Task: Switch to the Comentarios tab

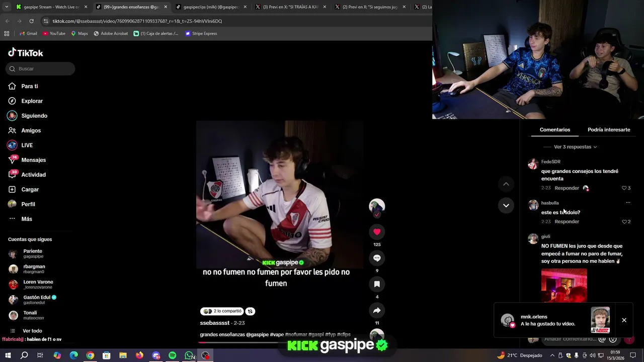Action: 555,130
